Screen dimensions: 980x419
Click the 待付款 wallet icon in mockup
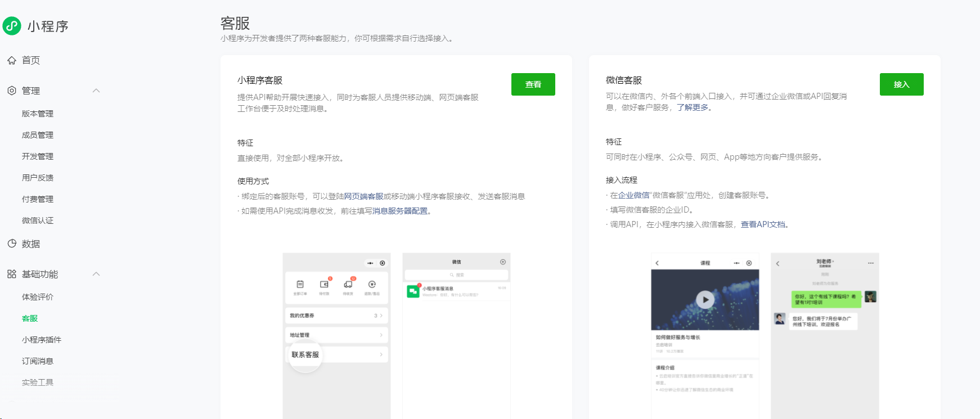click(x=324, y=285)
